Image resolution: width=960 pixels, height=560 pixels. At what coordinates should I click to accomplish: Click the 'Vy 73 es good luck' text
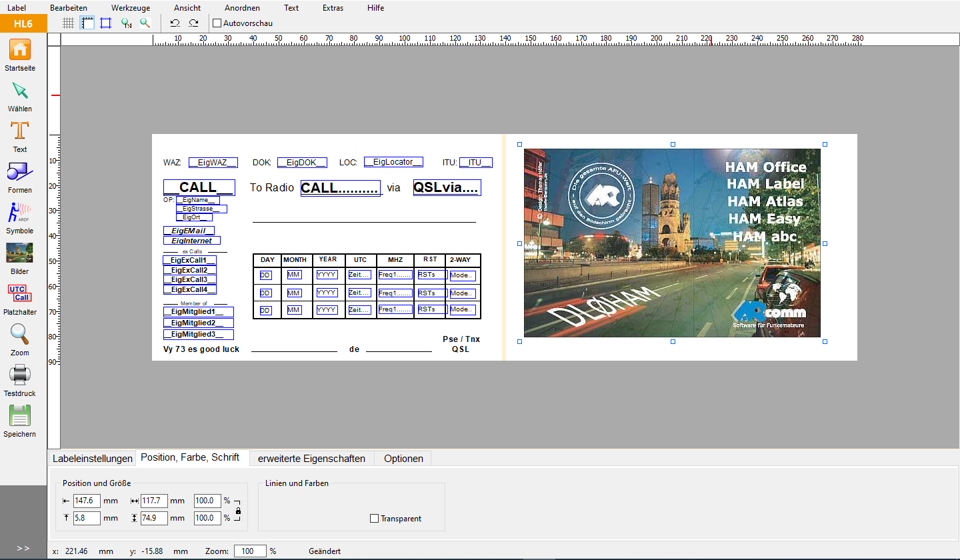tap(201, 349)
